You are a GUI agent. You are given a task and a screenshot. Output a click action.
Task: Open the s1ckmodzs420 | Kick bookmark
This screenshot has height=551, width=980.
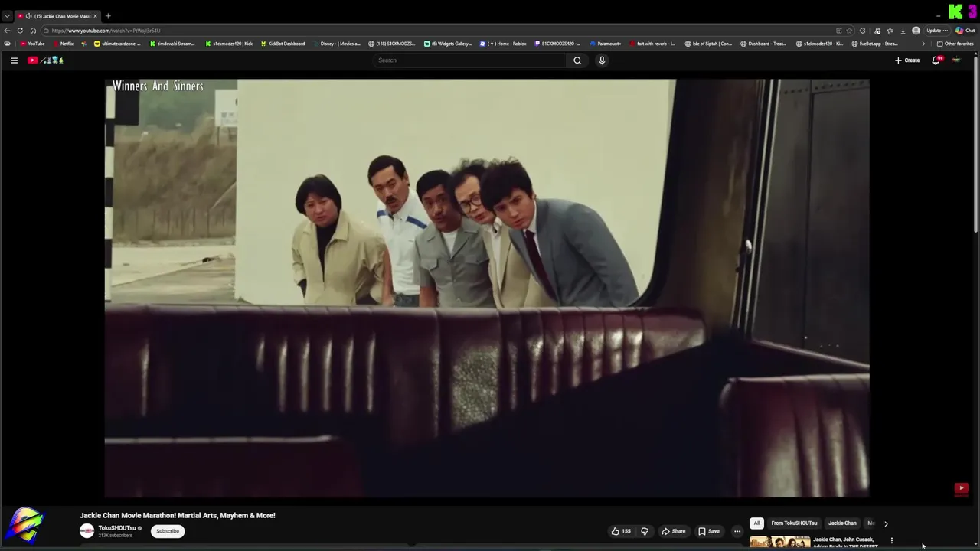pos(229,44)
